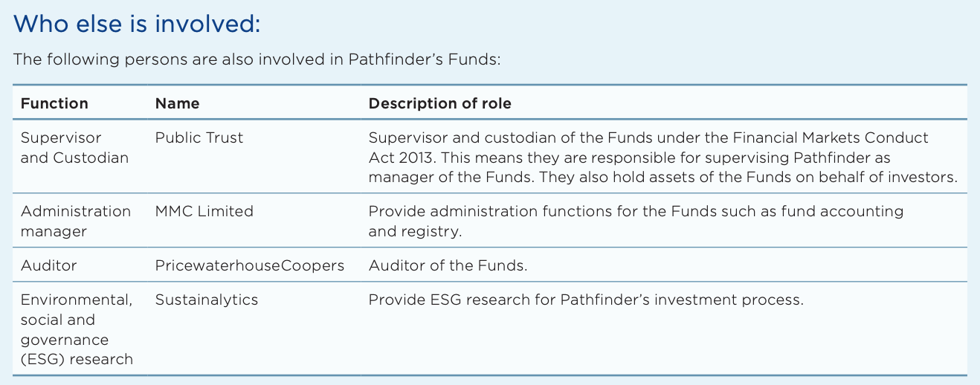Click the "Who else is involved:" heading

tap(137, 24)
